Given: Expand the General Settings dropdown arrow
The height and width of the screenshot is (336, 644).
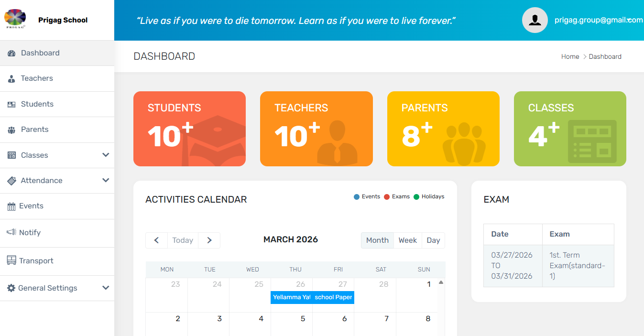Looking at the screenshot, I should click(x=106, y=288).
